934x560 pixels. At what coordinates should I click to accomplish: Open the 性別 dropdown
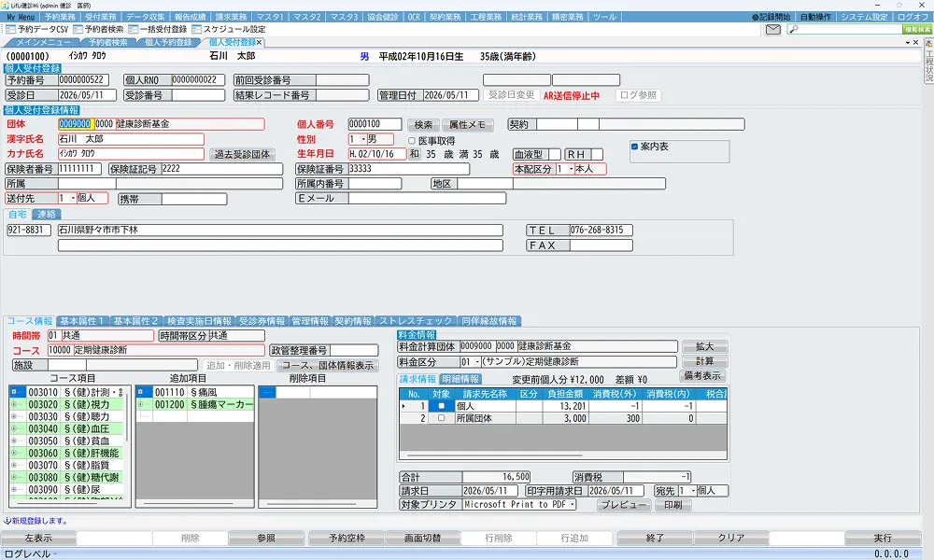362,139
